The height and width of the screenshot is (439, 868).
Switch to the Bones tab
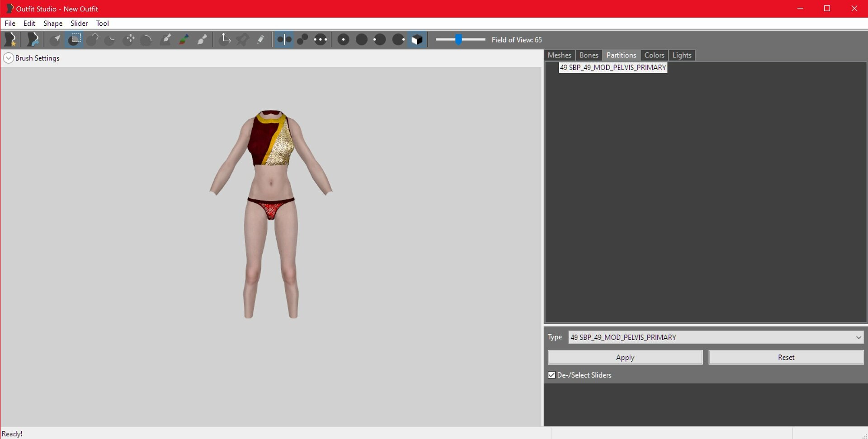(x=589, y=55)
